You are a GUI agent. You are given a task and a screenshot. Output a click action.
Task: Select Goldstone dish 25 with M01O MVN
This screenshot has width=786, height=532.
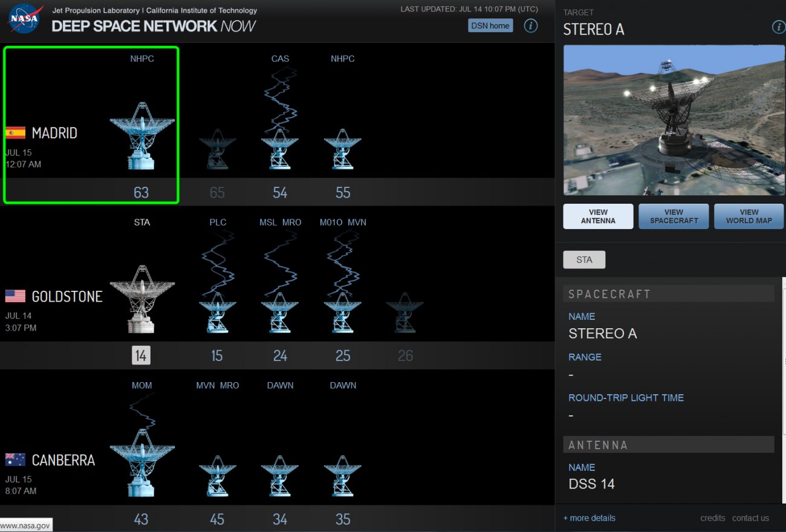pos(343,313)
